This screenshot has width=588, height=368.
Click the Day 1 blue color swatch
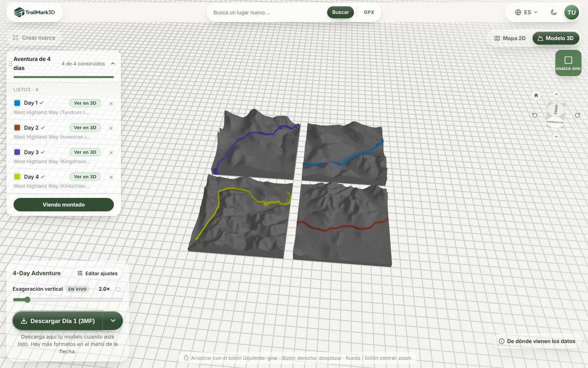click(17, 103)
